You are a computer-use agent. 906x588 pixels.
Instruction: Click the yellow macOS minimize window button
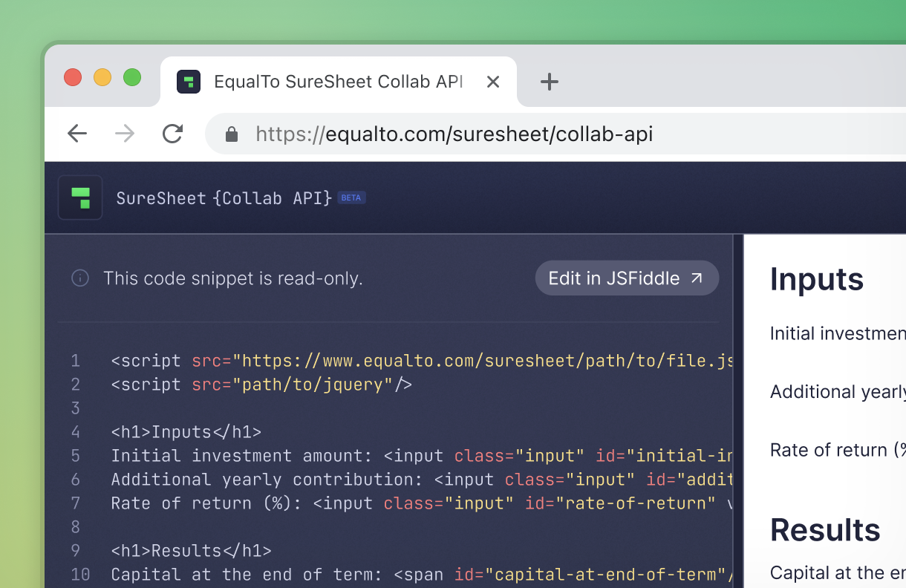coord(102,77)
